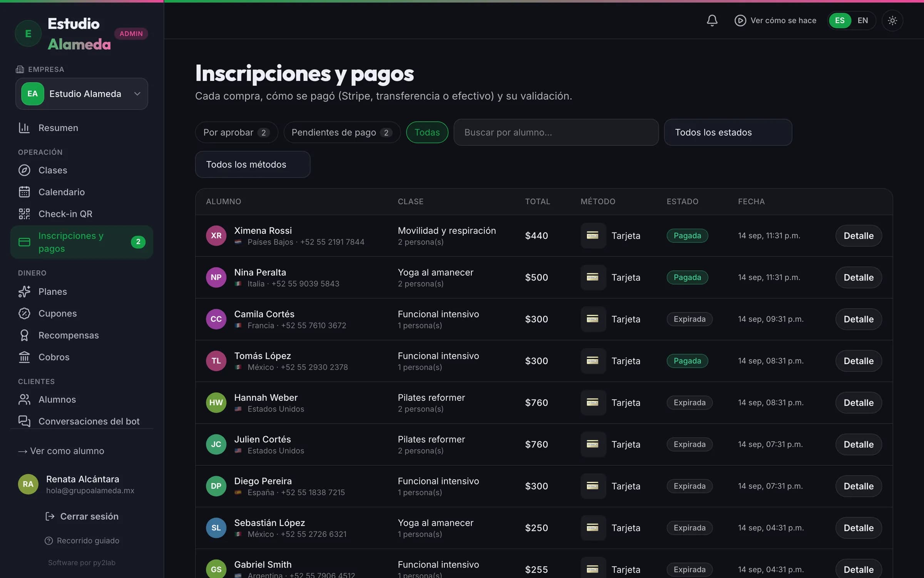This screenshot has width=924, height=578.
Task: Click the ADMIN badge
Action: [131, 34]
